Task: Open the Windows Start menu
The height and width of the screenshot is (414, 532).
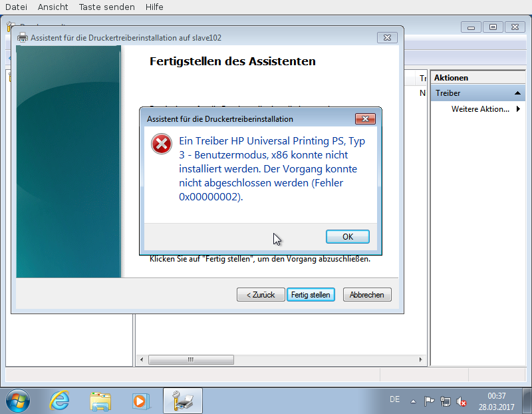Action: 17,401
